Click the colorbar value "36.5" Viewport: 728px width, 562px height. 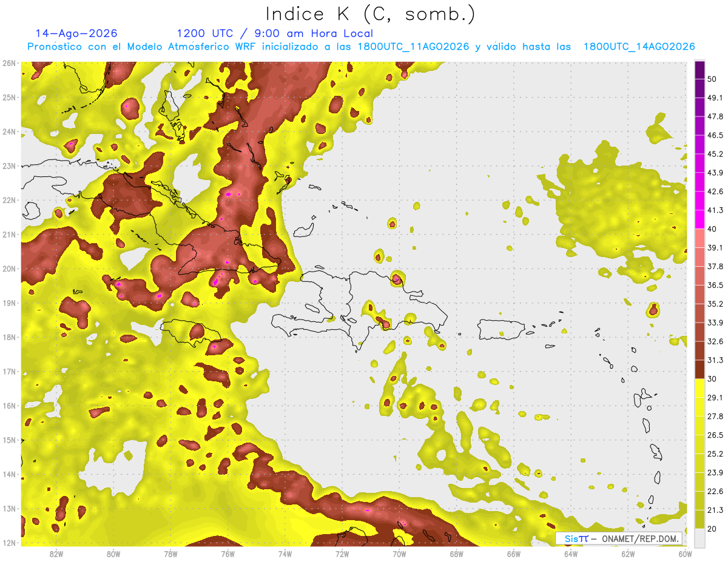click(715, 285)
